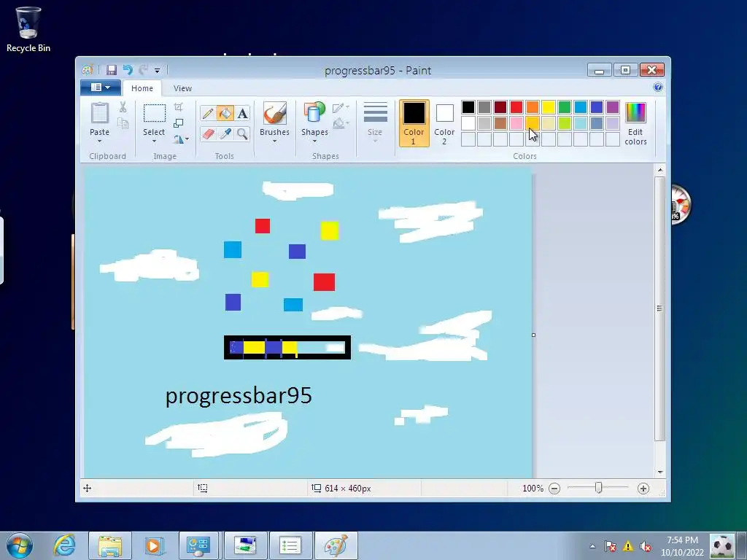Click the zoom slider handle
747x560 pixels.
[x=599, y=488]
